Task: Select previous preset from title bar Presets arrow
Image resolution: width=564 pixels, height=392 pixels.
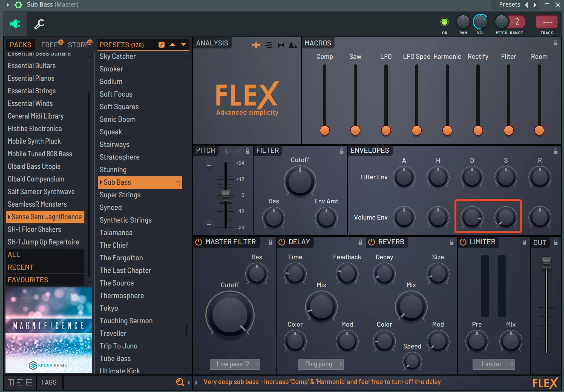Action: (526, 5)
